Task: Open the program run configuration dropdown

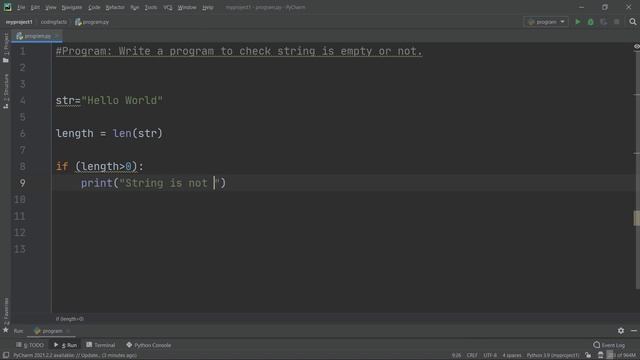Action: click(x=546, y=22)
